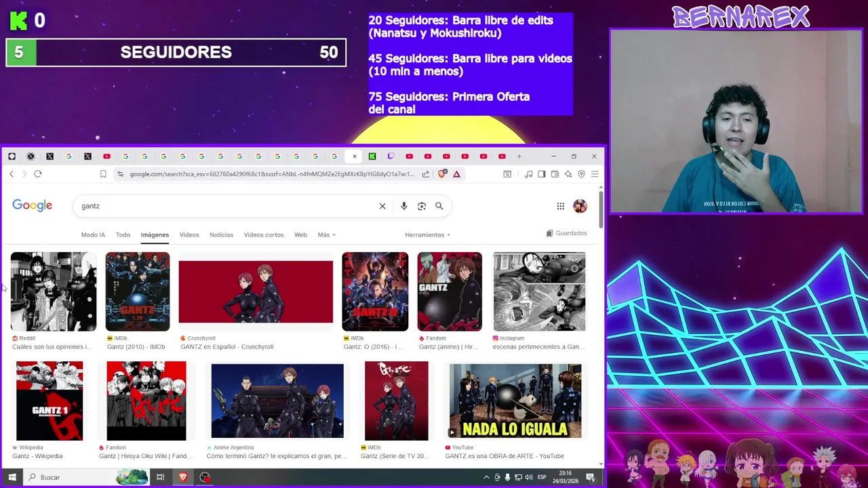Search by image with Google Lens
The width and height of the screenshot is (868, 488).
click(x=422, y=206)
